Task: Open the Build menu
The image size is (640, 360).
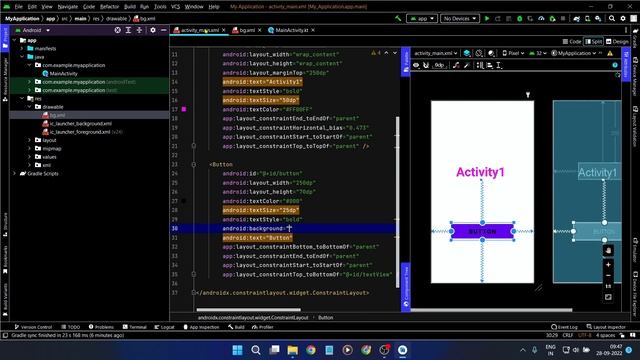Action: [130, 7]
